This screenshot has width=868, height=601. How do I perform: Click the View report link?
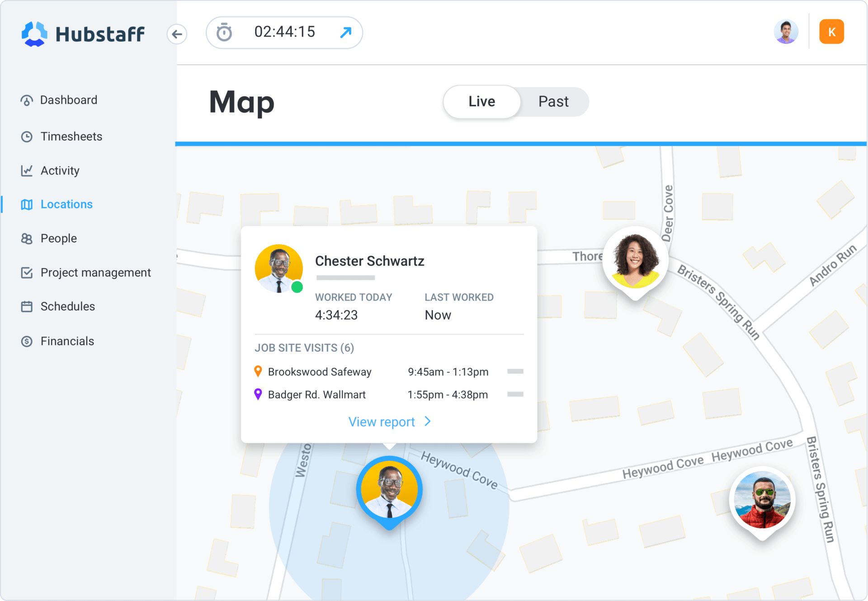(382, 422)
